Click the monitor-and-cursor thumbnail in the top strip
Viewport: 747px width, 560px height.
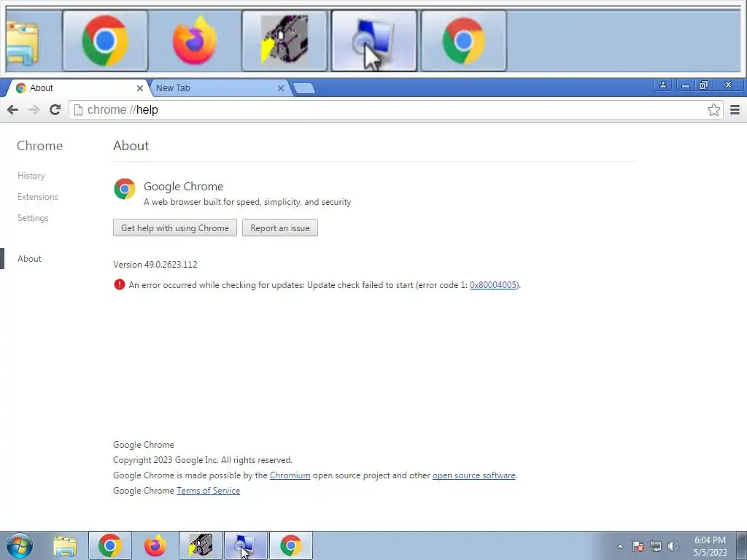[374, 41]
